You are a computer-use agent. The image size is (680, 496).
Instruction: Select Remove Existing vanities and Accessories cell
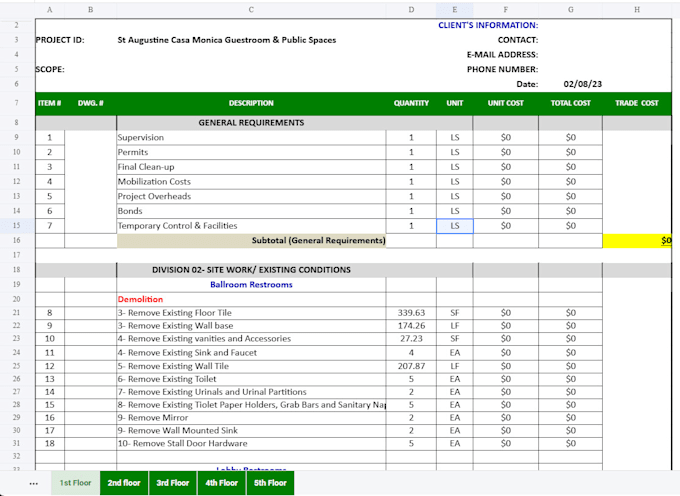point(251,339)
